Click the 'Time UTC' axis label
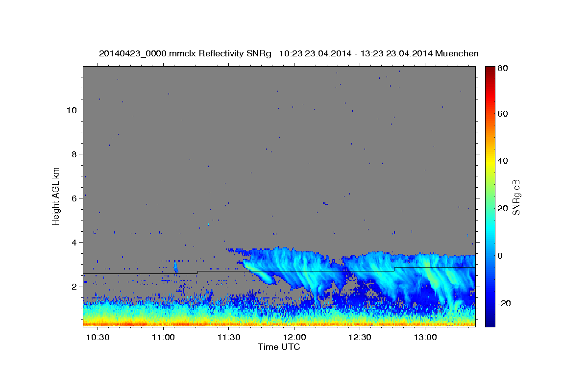This screenshot has width=588, height=392. pyautogui.click(x=279, y=347)
